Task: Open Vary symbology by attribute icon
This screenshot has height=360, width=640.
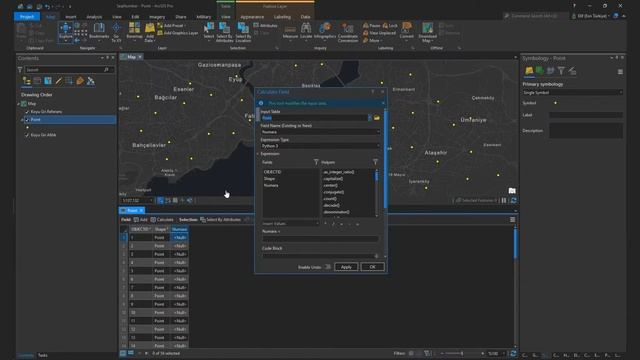Action: pos(540,71)
